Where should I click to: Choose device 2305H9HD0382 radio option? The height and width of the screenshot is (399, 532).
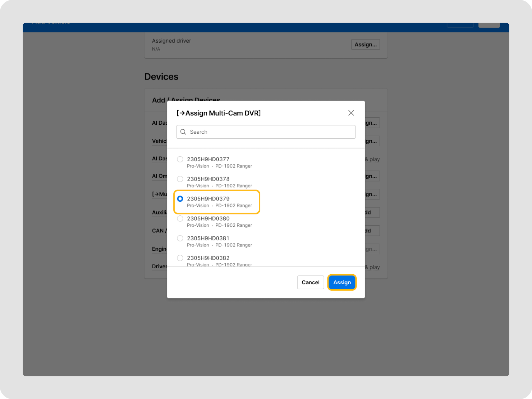coord(180,258)
